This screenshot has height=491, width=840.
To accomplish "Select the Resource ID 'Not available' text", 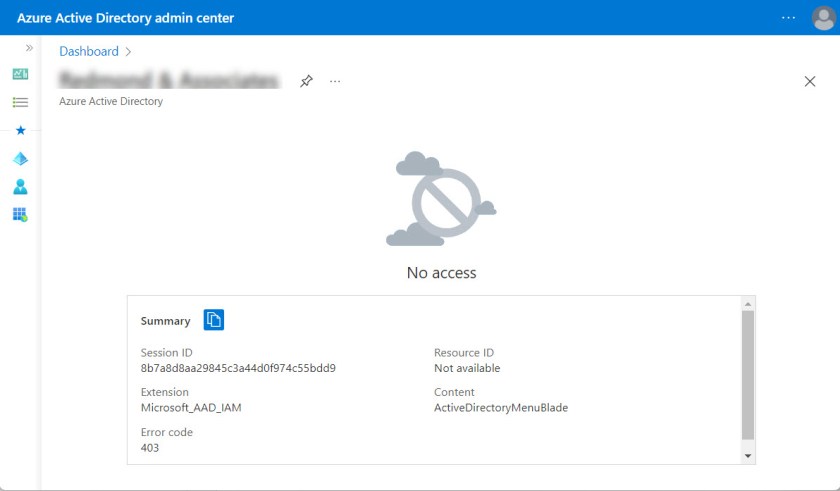I will (467, 368).
